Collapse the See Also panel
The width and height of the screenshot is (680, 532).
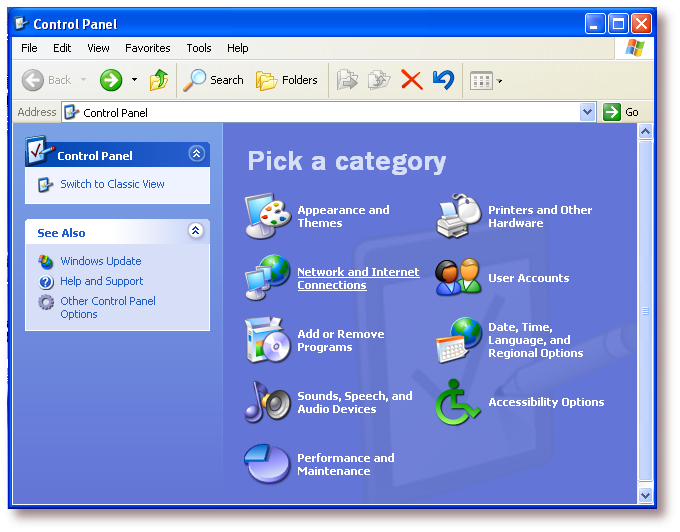(x=196, y=232)
